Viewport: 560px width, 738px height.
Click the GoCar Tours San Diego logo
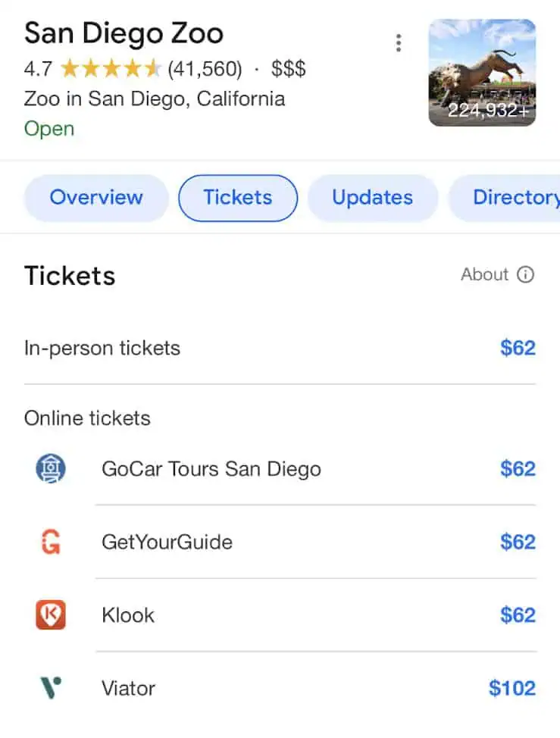(51, 469)
